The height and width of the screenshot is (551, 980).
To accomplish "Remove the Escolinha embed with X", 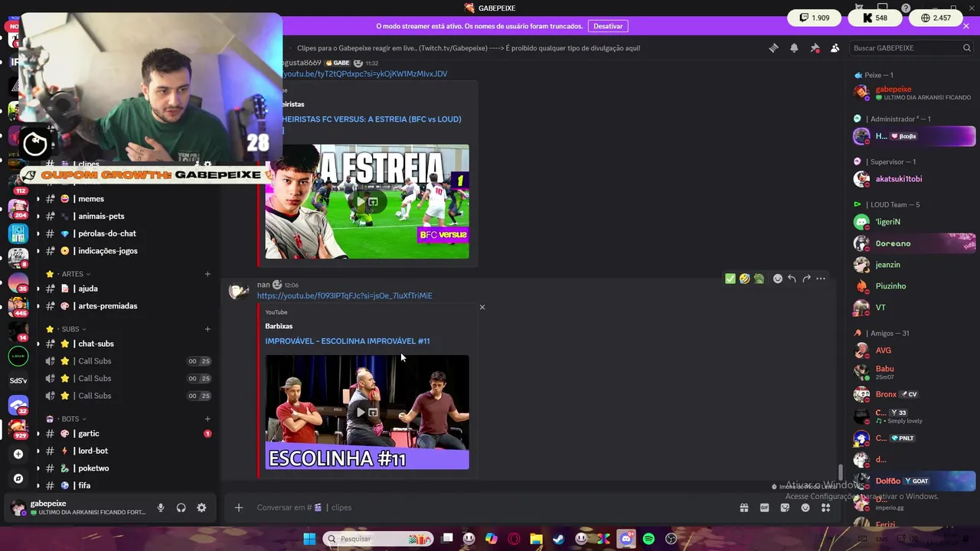I will [482, 307].
